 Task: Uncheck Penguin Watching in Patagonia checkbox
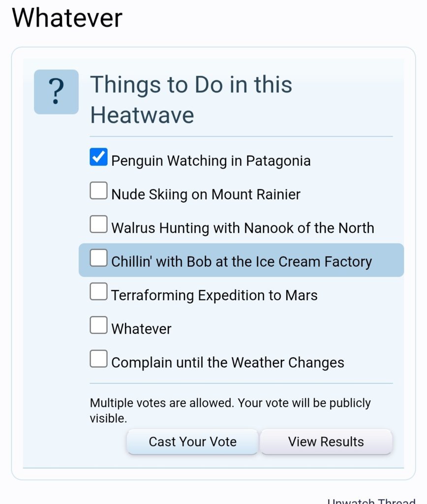pos(99,157)
